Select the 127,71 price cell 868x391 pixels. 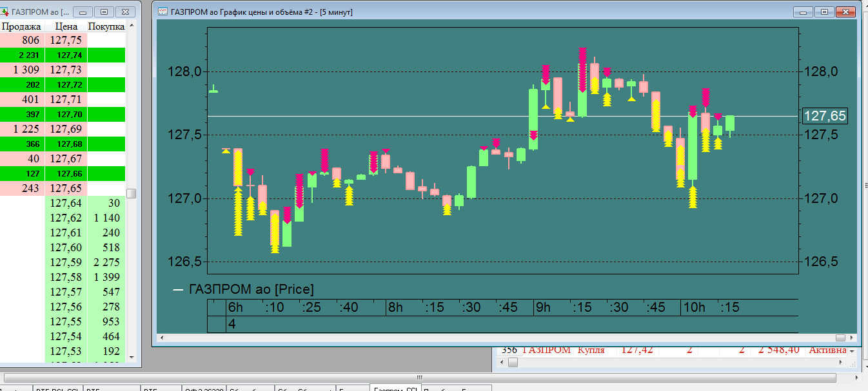[x=66, y=99]
